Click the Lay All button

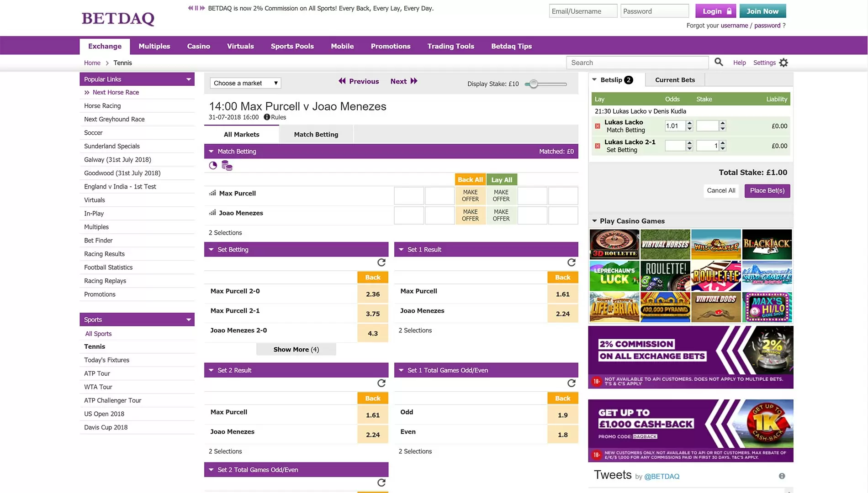point(502,180)
